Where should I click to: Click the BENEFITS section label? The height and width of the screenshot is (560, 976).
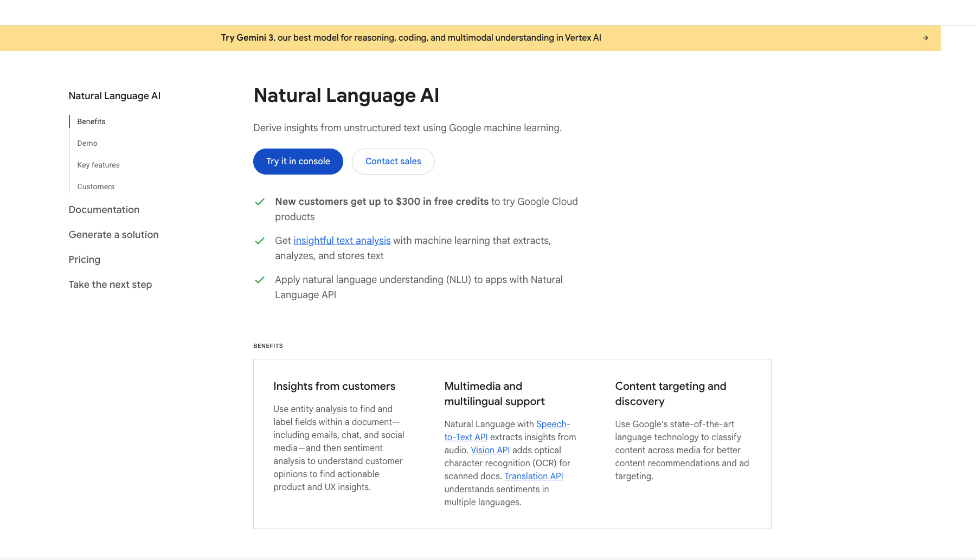pyautogui.click(x=268, y=346)
